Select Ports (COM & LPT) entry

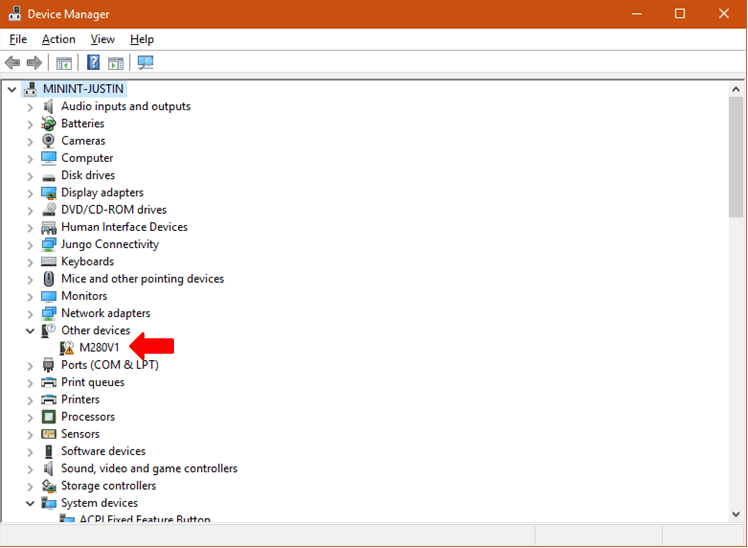pyautogui.click(x=110, y=365)
